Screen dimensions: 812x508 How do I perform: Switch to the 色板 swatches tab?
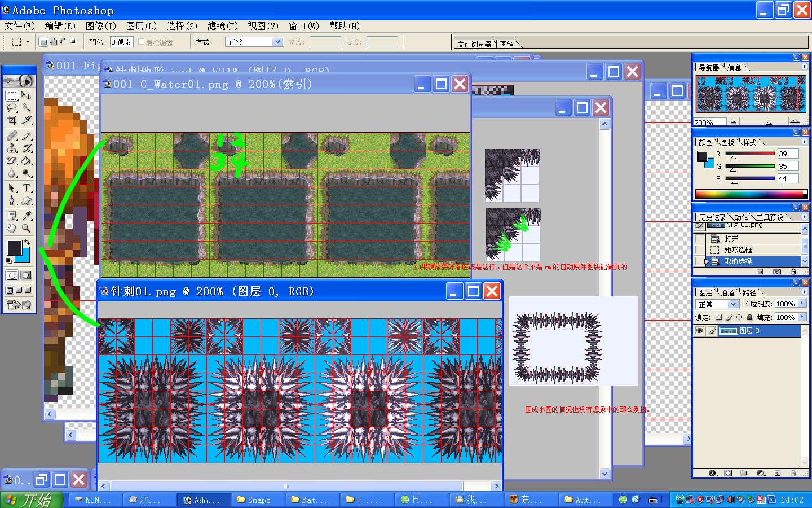click(727, 142)
